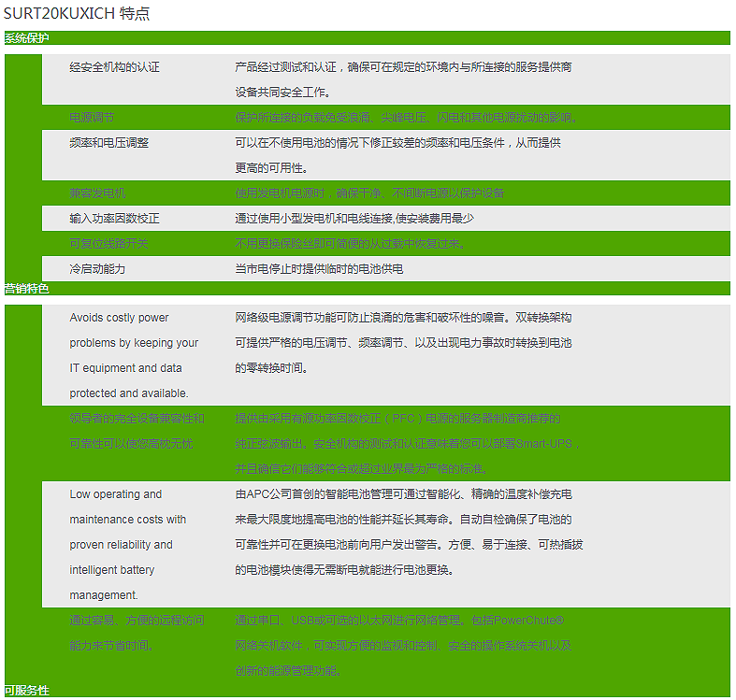Click the text "通过容易、方便的远程访问"
Viewport: 736px width, 700px height.
coord(137,621)
